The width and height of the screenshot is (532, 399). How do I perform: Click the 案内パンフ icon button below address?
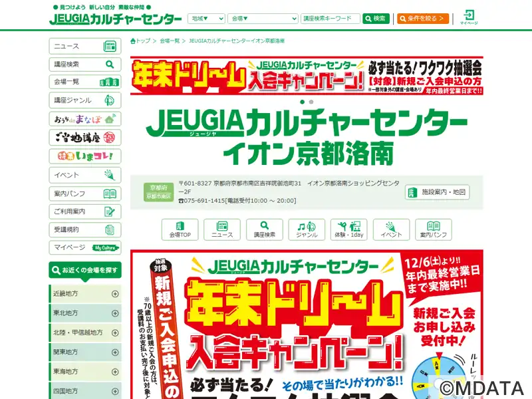tap(434, 229)
